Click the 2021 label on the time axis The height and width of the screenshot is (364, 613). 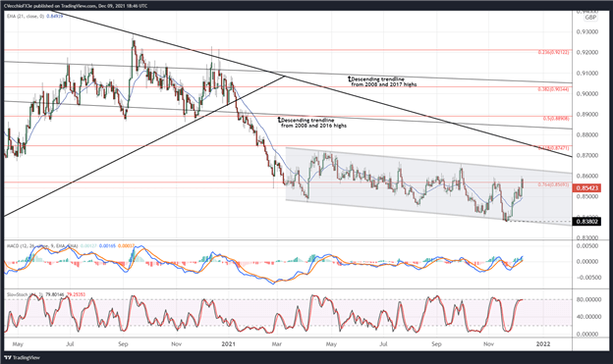click(x=228, y=344)
